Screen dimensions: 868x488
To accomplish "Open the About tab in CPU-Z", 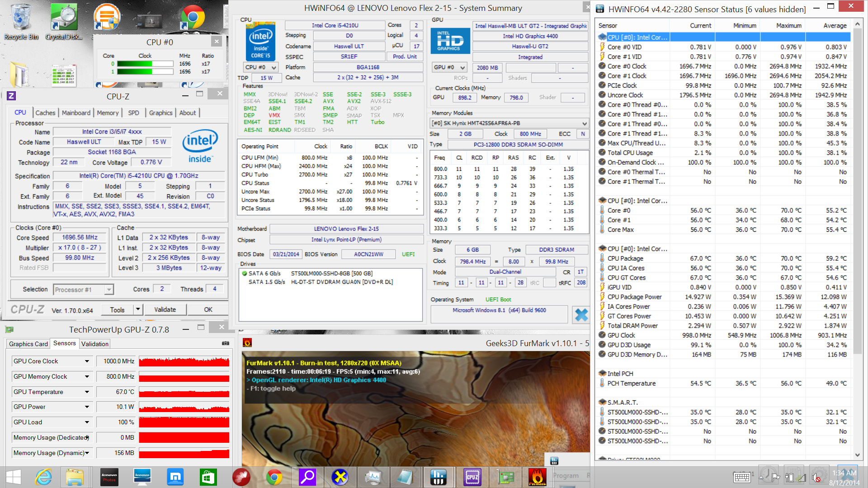I will point(188,113).
